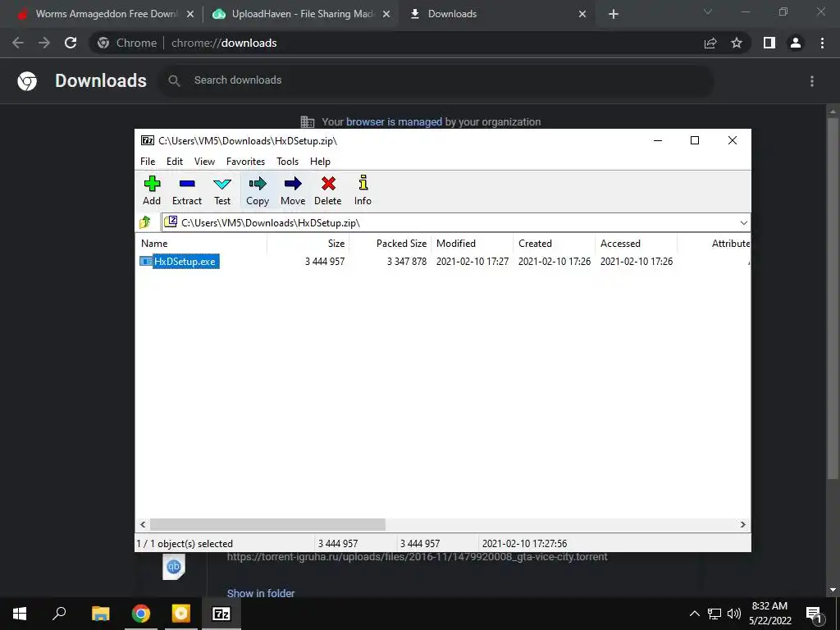Click the horizontal scrollbar right arrow
The width and height of the screenshot is (840, 630).
point(743,524)
